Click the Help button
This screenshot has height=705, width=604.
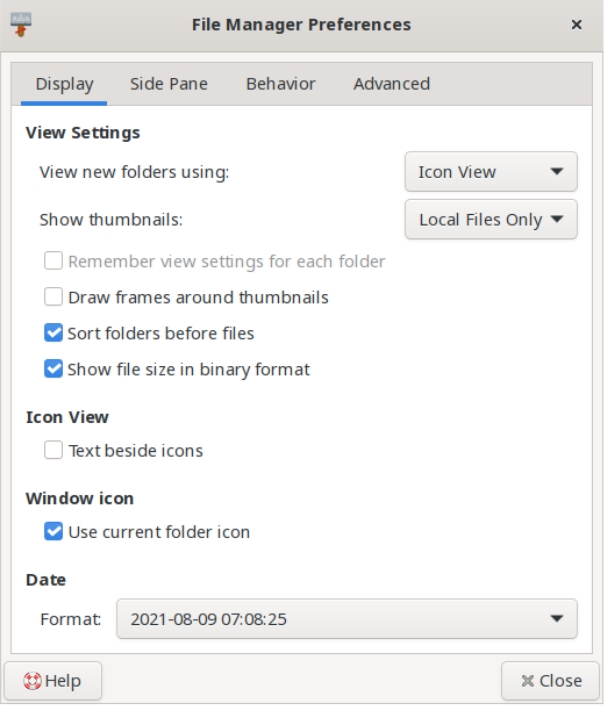coord(53,681)
